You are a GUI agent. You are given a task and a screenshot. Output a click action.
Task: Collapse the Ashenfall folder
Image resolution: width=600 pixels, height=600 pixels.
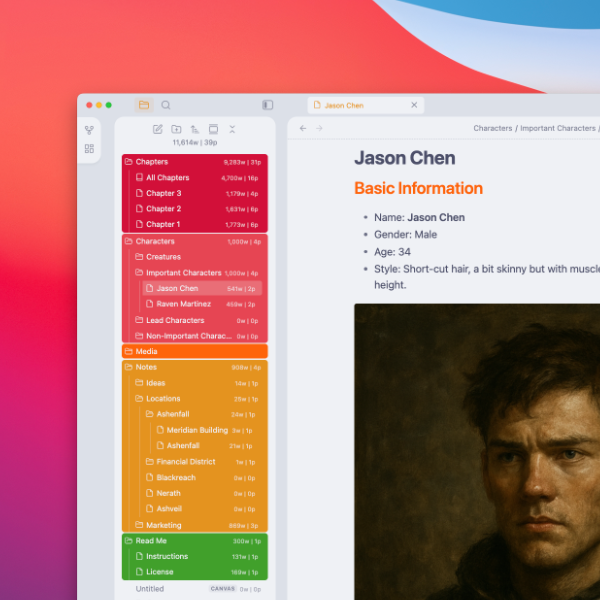click(x=202, y=414)
